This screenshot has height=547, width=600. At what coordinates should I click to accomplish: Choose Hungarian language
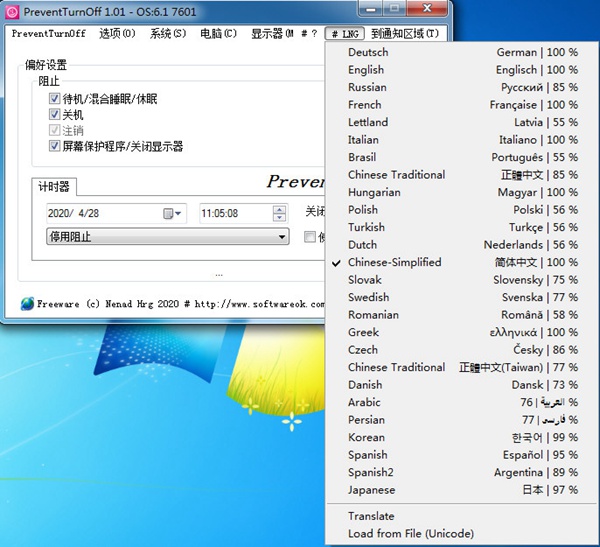click(463, 192)
